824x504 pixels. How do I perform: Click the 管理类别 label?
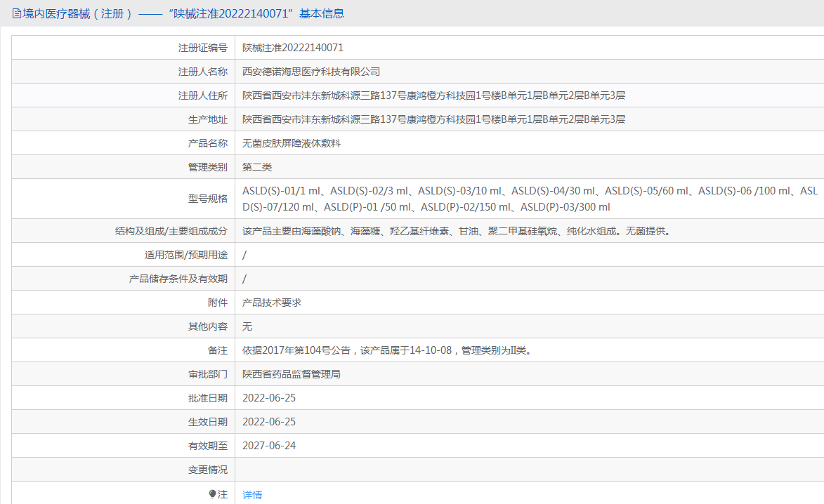click(x=207, y=168)
